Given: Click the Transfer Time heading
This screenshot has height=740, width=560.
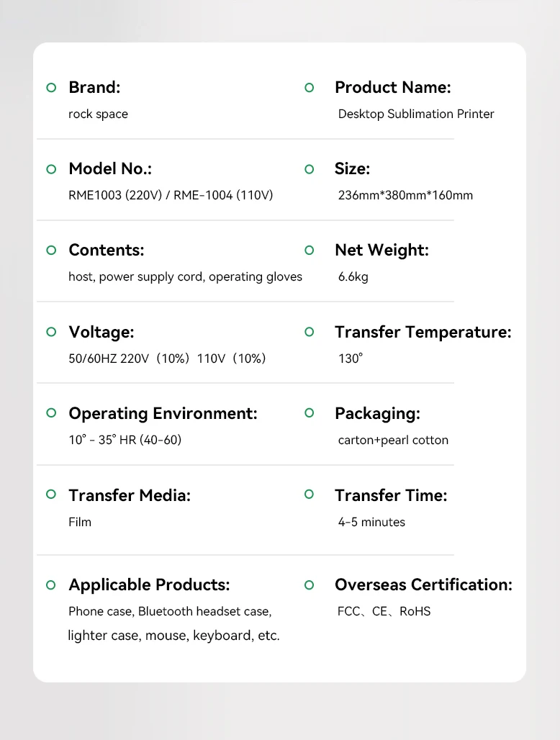Looking at the screenshot, I should [x=391, y=495].
